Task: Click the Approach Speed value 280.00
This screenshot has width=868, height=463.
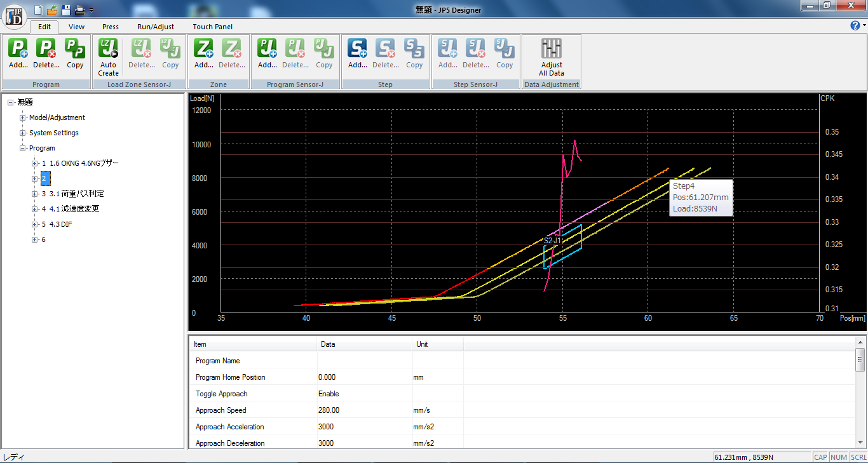Action: [x=329, y=410]
